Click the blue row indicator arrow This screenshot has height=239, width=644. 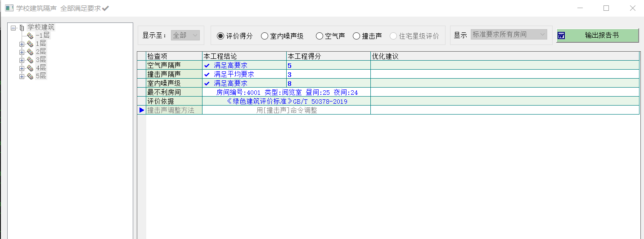[142, 110]
